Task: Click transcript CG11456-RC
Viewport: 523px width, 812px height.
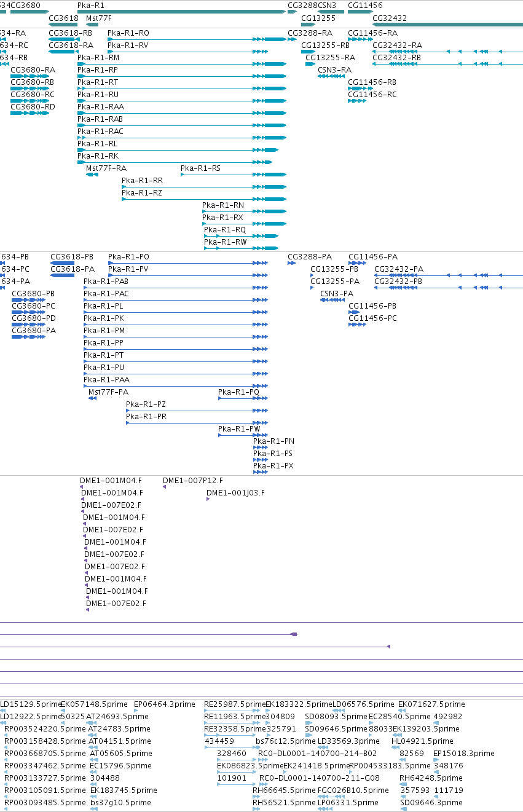Action: (x=372, y=95)
